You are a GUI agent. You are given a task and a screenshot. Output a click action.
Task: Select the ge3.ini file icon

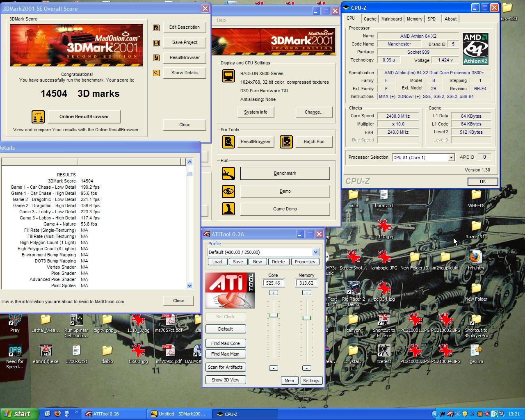pyautogui.click(x=476, y=354)
